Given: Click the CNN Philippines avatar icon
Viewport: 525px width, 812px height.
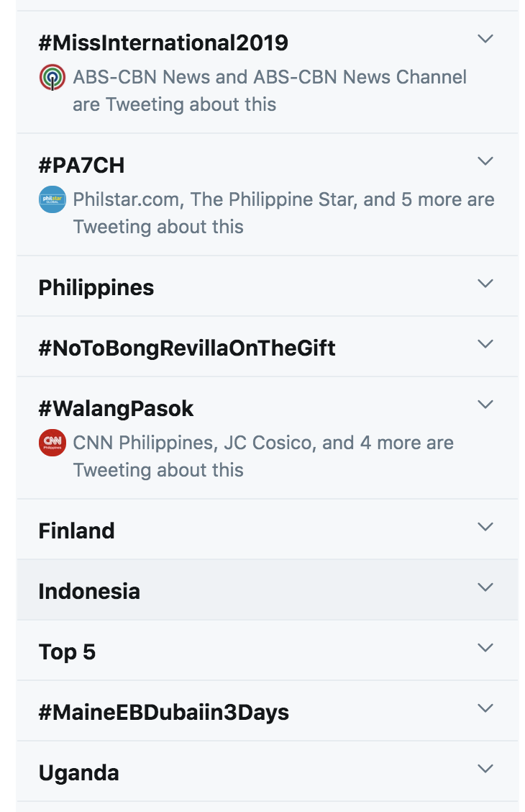Looking at the screenshot, I should [x=52, y=443].
